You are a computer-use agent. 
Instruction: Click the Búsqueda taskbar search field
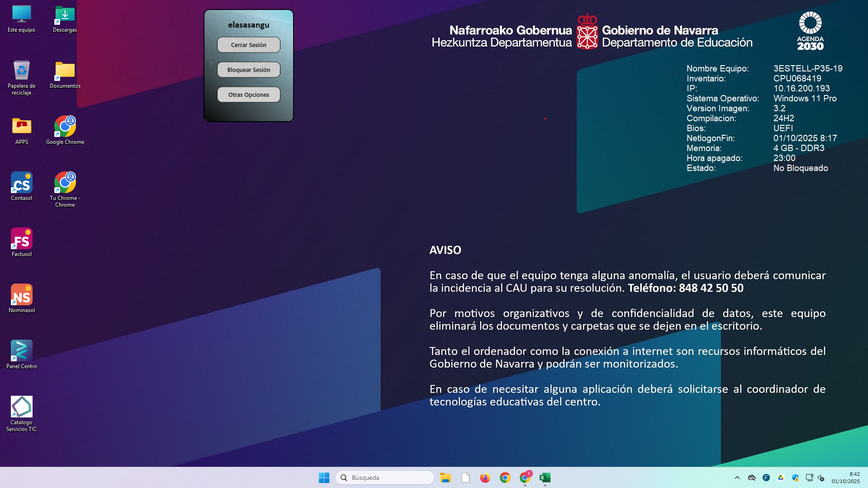pyautogui.click(x=384, y=478)
